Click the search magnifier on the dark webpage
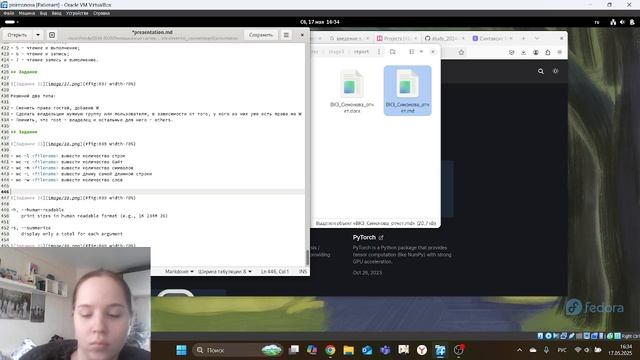 click(x=541, y=71)
